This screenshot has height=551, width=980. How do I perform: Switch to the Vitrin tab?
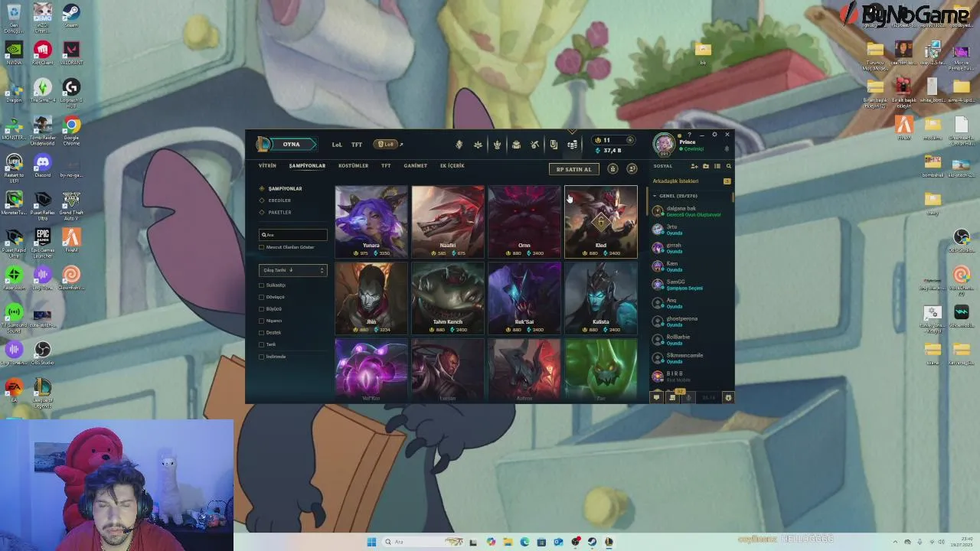tap(267, 165)
